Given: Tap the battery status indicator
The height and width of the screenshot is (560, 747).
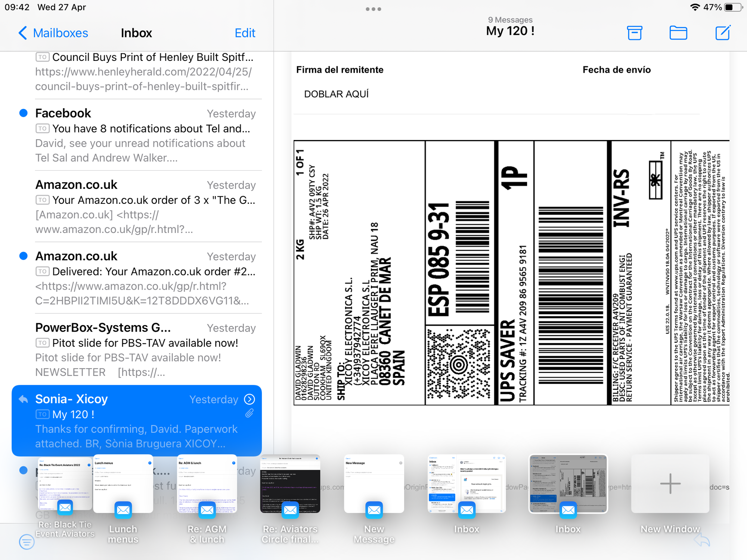Looking at the screenshot, I should [x=732, y=7].
